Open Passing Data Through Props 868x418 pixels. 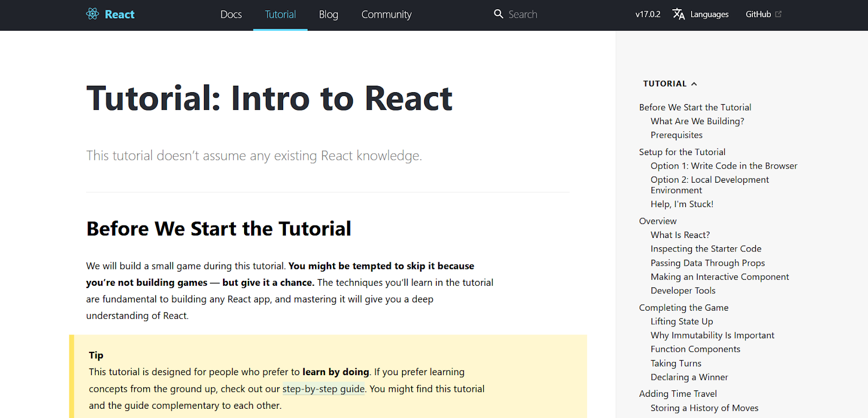pos(707,263)
